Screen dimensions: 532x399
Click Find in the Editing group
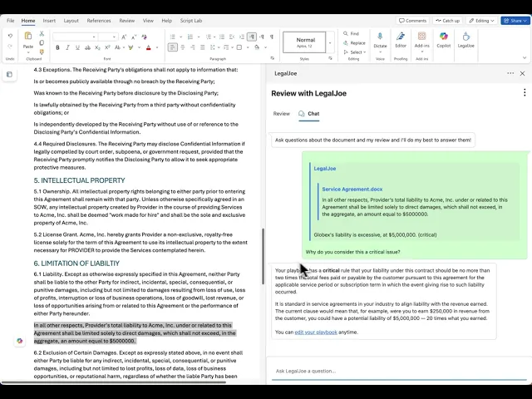tap(351, 33)
